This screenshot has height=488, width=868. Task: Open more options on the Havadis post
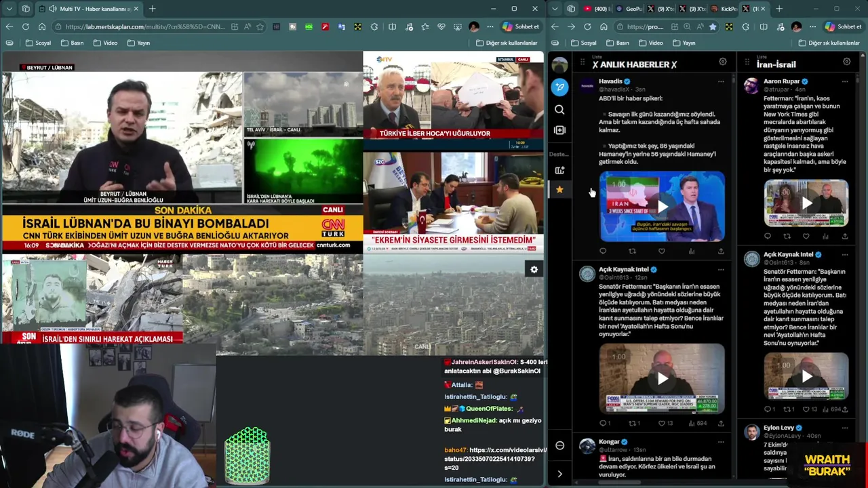[721, 81]
